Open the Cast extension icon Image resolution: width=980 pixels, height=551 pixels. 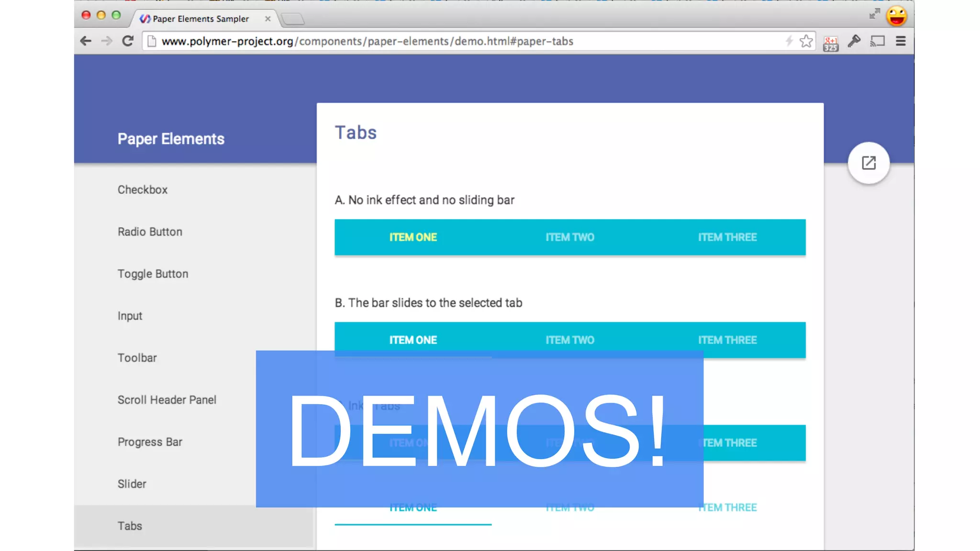pyautogui.click(x=878, y=41)
